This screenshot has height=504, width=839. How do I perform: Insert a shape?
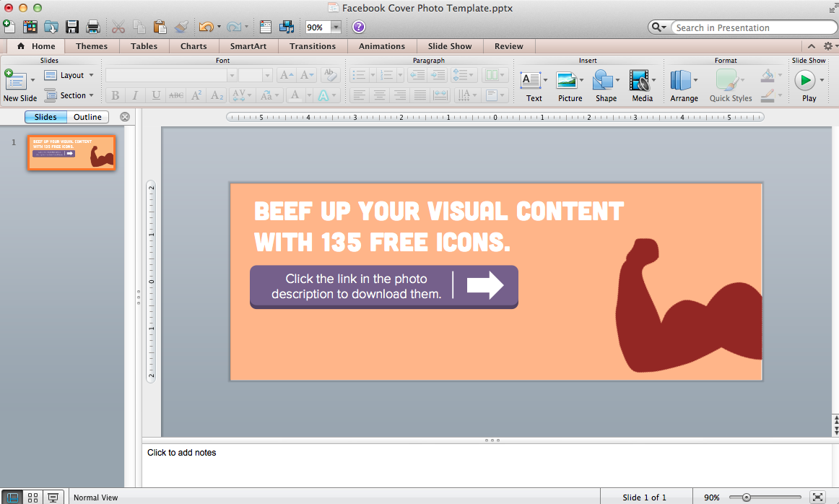602,81
